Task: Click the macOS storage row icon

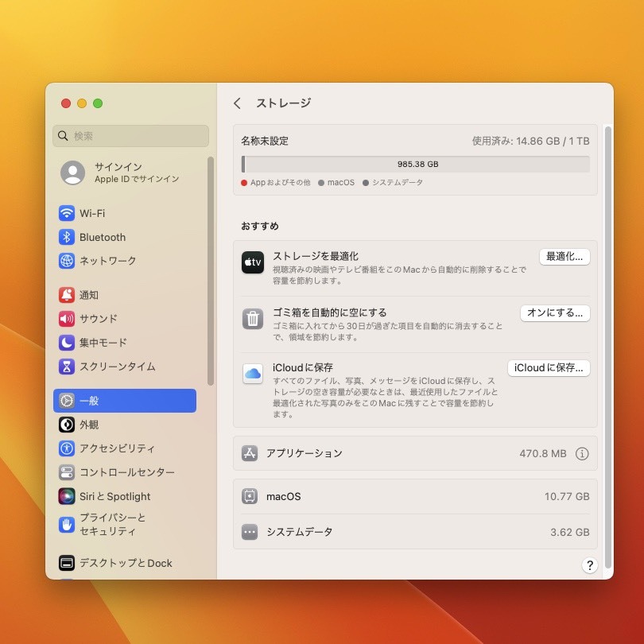Action: [x=250, y=496]
